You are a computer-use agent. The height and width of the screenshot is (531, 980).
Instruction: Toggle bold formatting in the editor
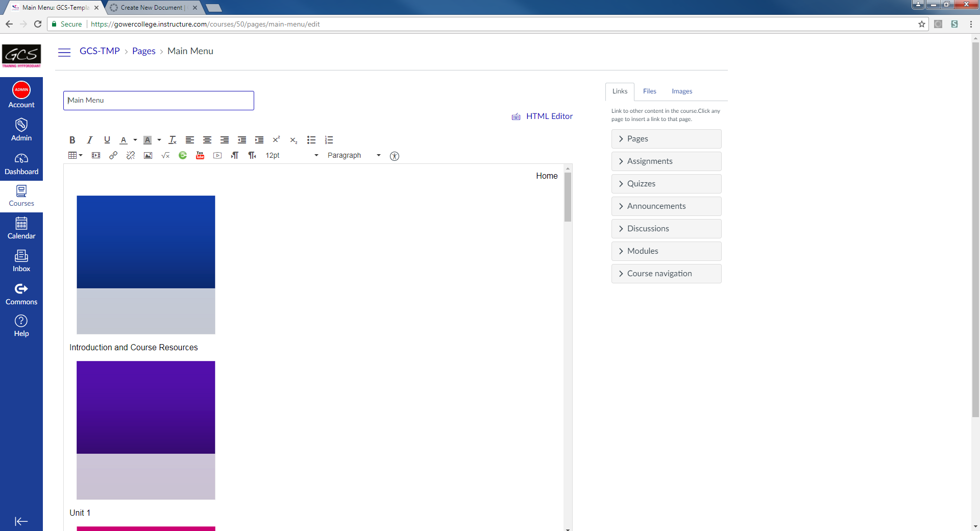pyautogui.click(x=72, y=140)
